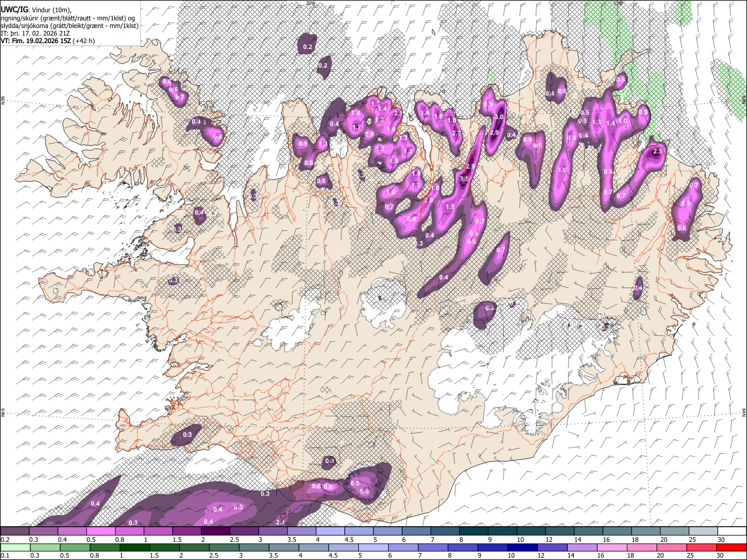Pick upper-row gray swatch between 20 and 25
This screenshot has width=747, height=560.
click(x=675, y=531)
